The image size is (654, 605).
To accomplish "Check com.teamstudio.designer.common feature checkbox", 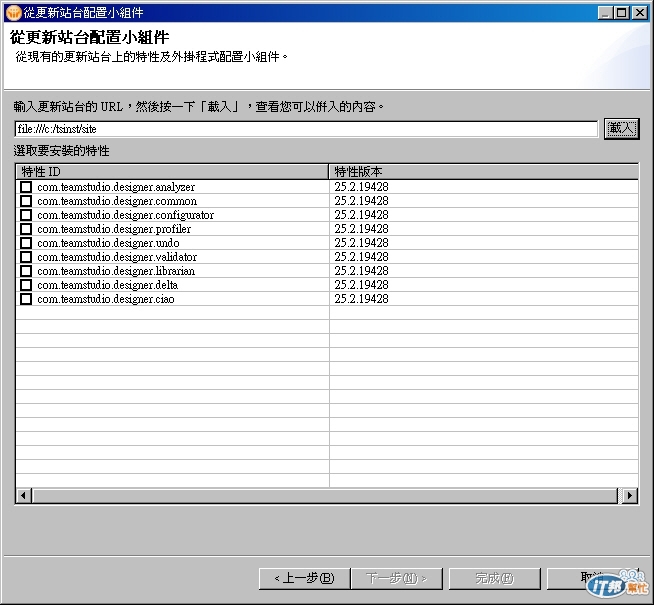I will tap(26, 201).
